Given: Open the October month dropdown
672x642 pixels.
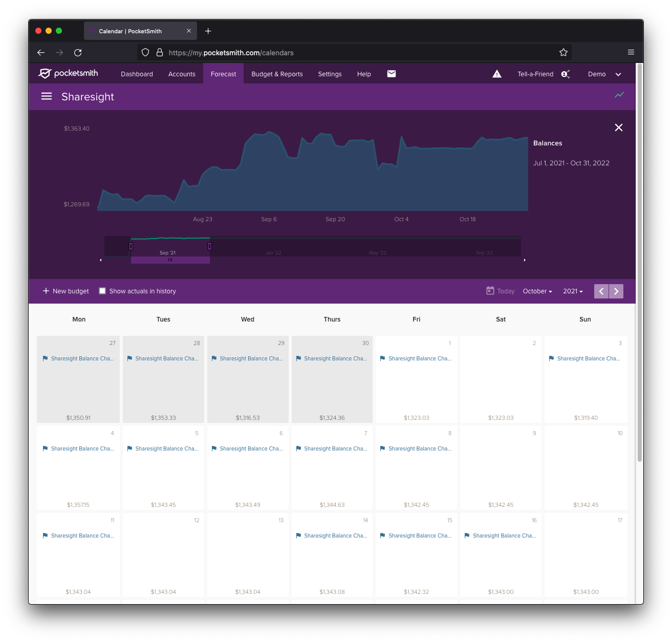Looking at the screenshot, I should click(537, 291).
